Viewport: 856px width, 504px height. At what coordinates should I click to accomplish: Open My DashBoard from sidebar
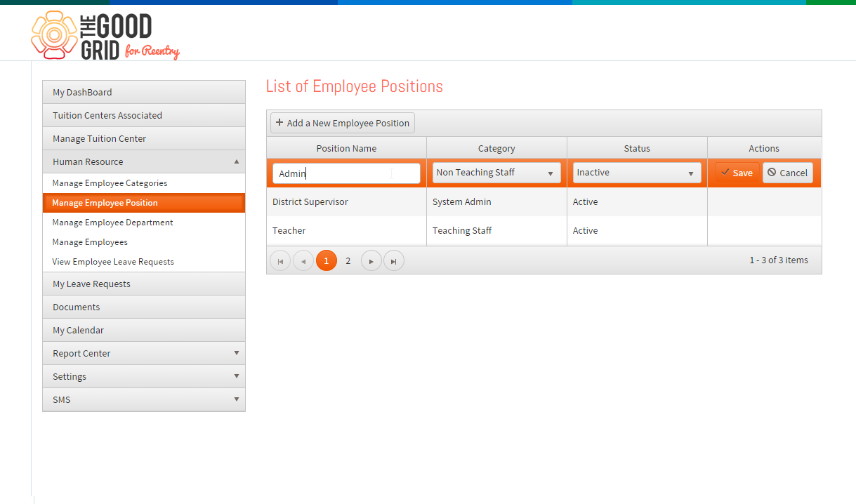tap(144, 92)
